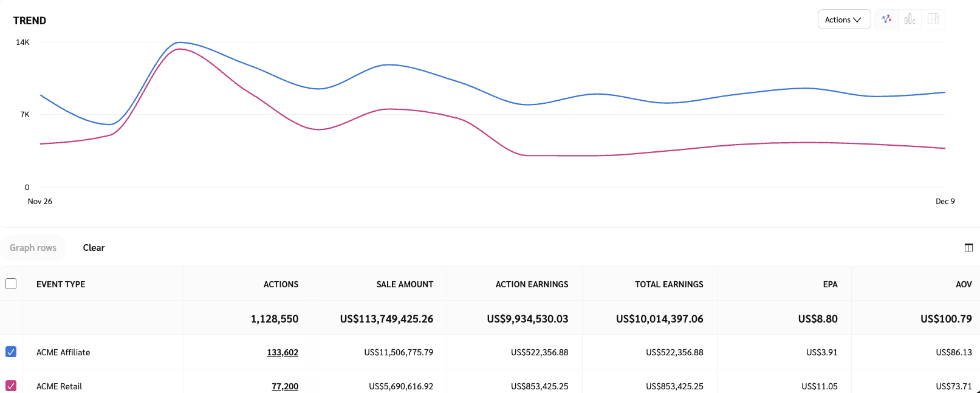The image size is (980, 393).
Task: Sort by the AOV column header
Action: point(964,284)
